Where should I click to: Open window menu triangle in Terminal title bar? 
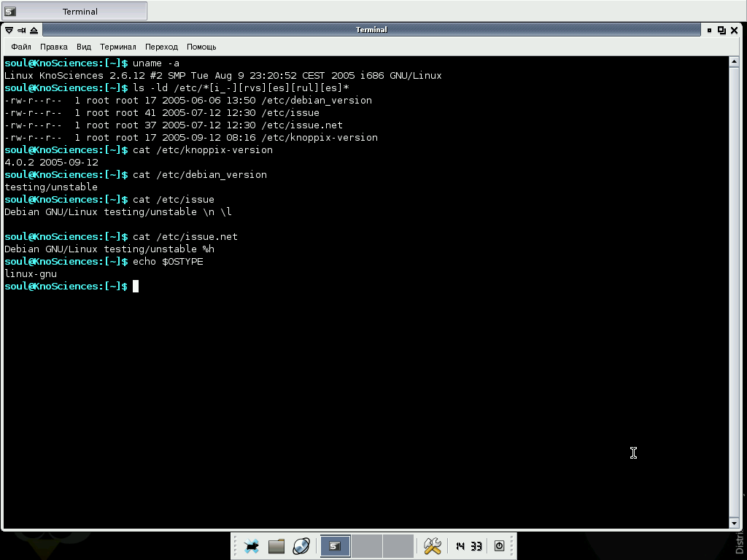(9, 30)
